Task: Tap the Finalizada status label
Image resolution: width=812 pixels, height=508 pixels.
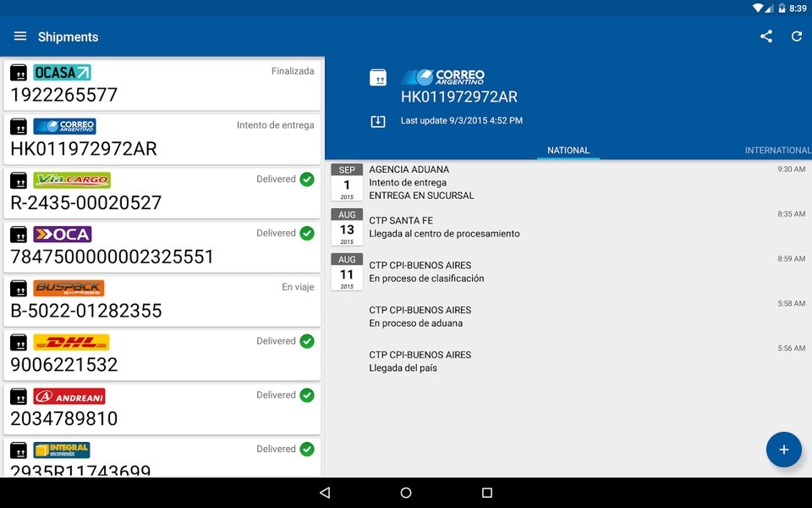Action: coord(293,71)
